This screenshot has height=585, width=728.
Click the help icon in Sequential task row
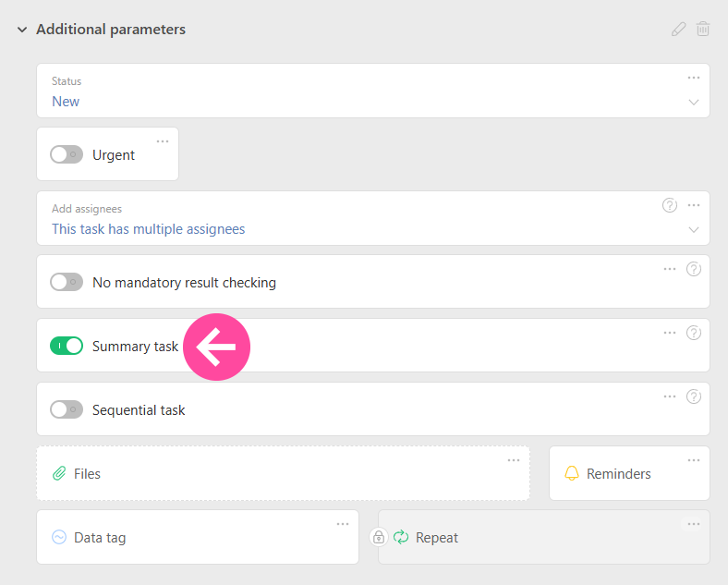694,396
